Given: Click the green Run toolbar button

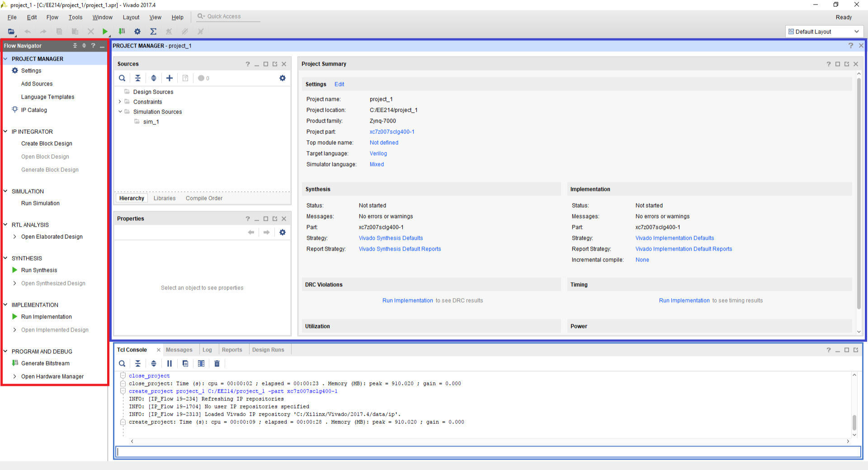Looking at the screenshot, I should 105,32.
